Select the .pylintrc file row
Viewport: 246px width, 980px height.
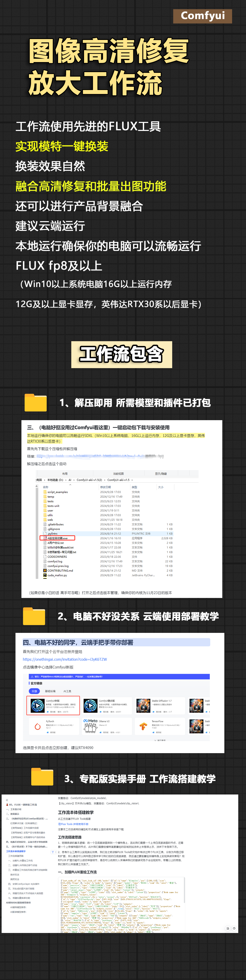(108, 533)
